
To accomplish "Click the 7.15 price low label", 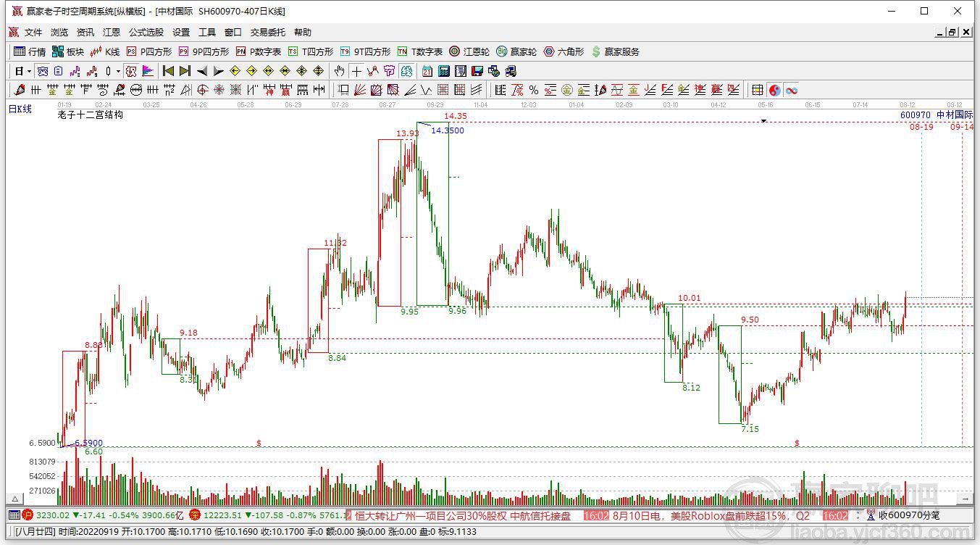I will [750, 429].
